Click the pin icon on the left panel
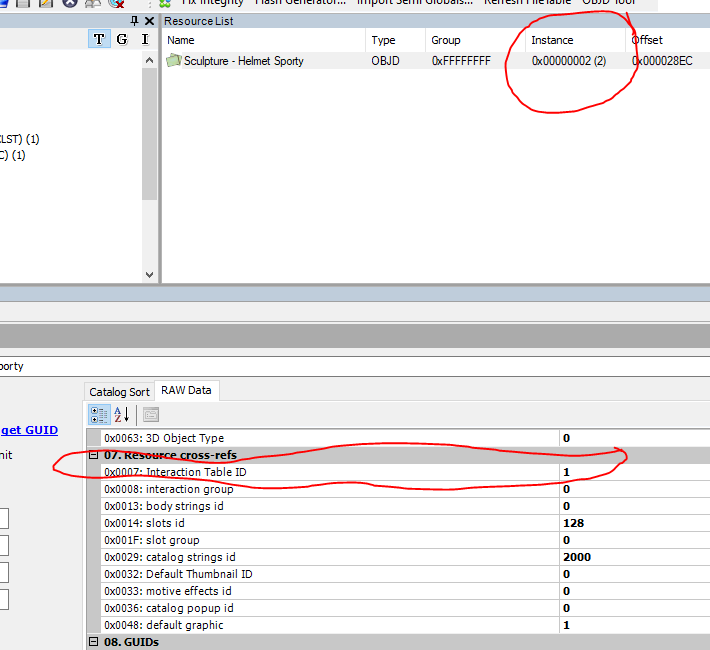The image size is (710, 650). point(135,20)
